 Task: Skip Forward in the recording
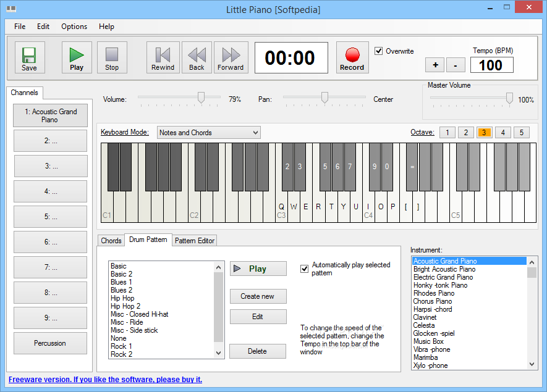(231, 57)
